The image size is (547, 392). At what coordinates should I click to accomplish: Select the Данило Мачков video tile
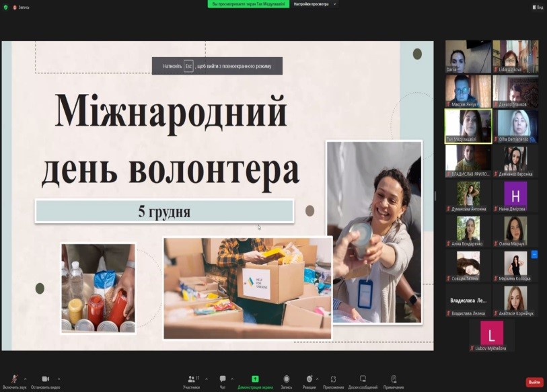(x=515, y=91)
